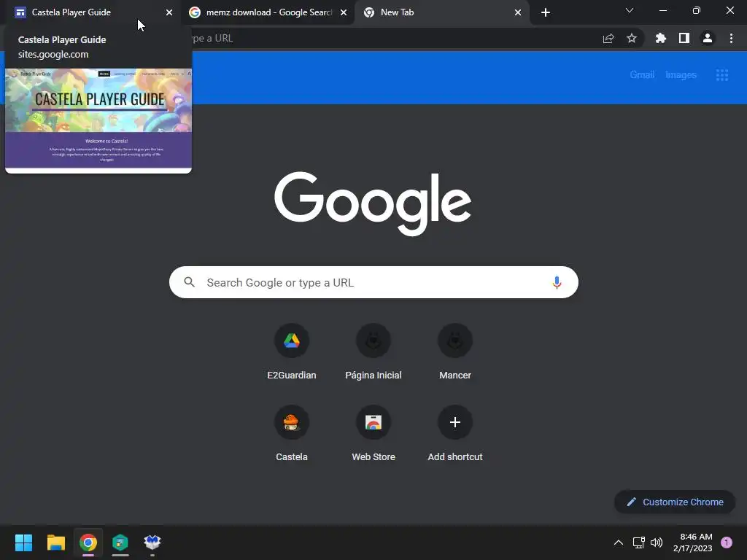This screenshot has height=560, width=747.
Task: Open the Castela shortcut
Action: [x=292, y=434]
